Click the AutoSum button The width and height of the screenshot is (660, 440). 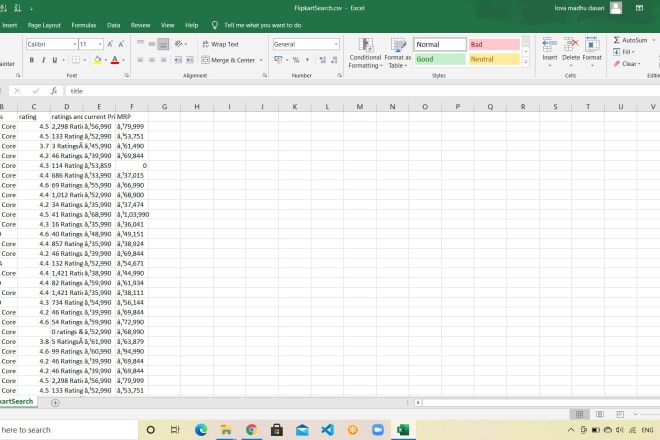tap(634, 40)
